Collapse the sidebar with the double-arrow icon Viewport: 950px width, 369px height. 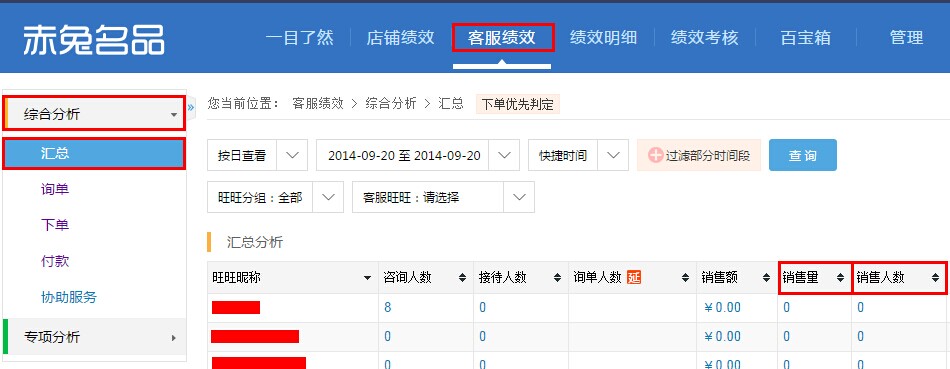tap(191, 107)
